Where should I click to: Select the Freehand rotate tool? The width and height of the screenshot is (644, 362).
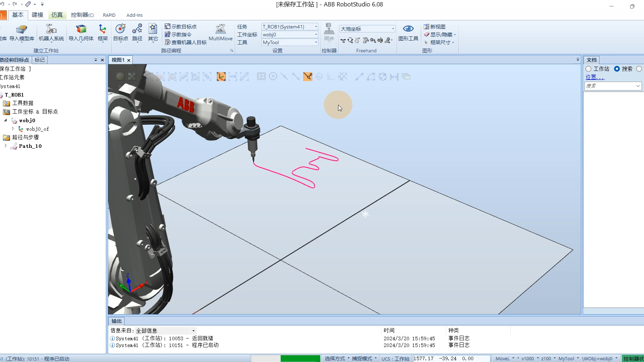pyautogui.click(x=351, y=41)
